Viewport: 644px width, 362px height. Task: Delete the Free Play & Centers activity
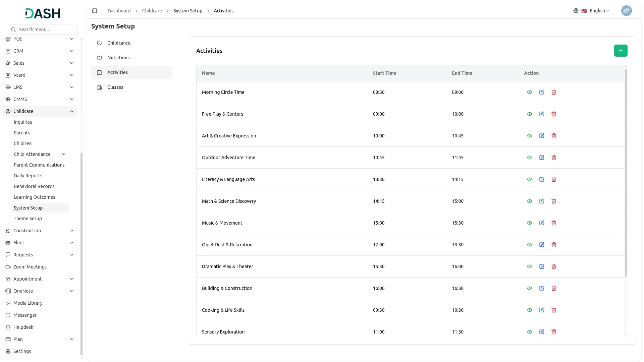point(553,114)
